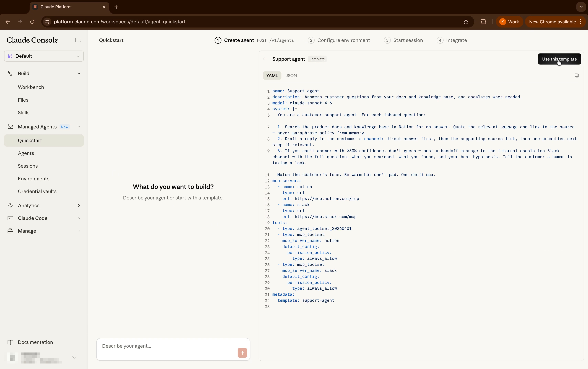Viewport: 588px width, 369px height.
Task: Reload the page
Action: 32,22
